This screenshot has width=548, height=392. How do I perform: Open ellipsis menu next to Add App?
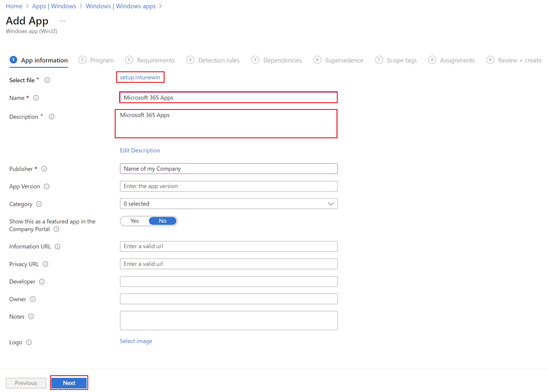point(63,20)
